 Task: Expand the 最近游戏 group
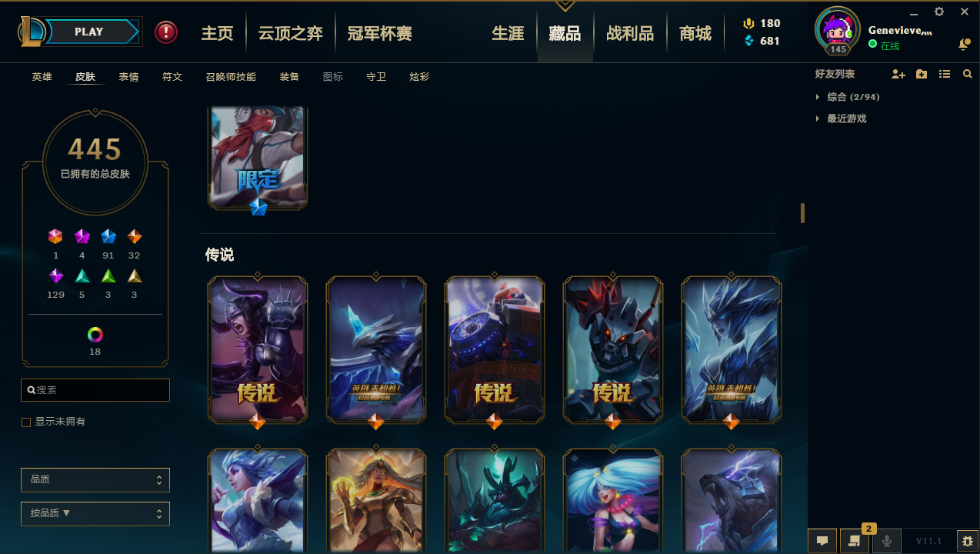[841, 118]
